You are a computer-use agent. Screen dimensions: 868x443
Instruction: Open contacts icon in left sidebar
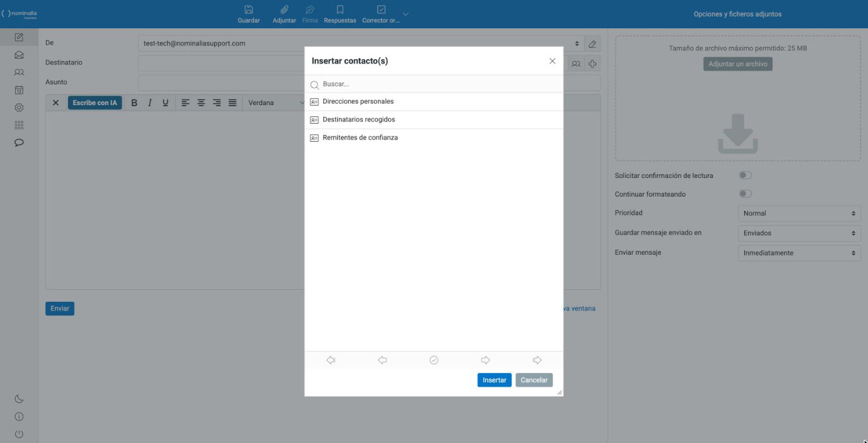19,72
